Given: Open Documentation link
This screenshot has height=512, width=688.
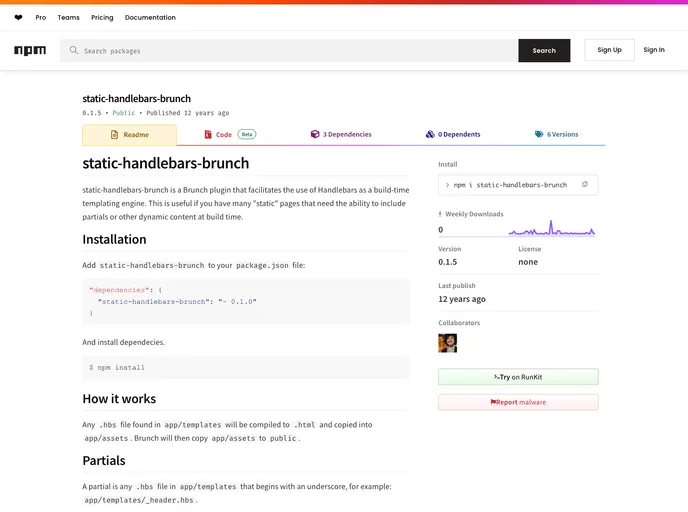Looking at the screenshot, I should (x=150, y=18).
